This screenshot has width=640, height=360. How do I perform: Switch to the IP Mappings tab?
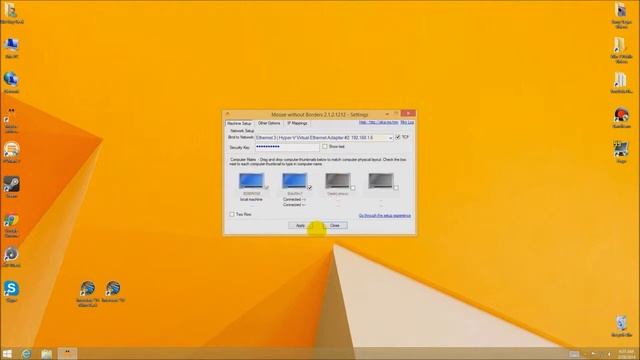[297, 123]
